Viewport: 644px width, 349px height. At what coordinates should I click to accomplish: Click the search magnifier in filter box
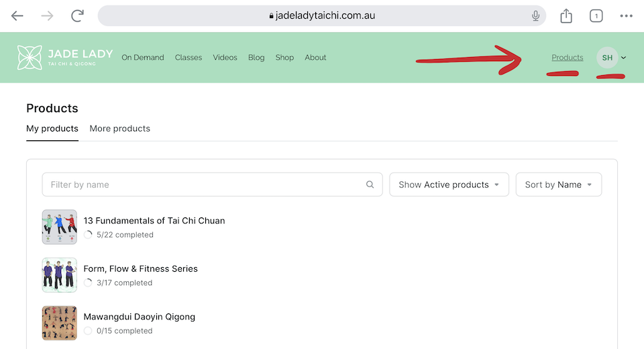370,185
